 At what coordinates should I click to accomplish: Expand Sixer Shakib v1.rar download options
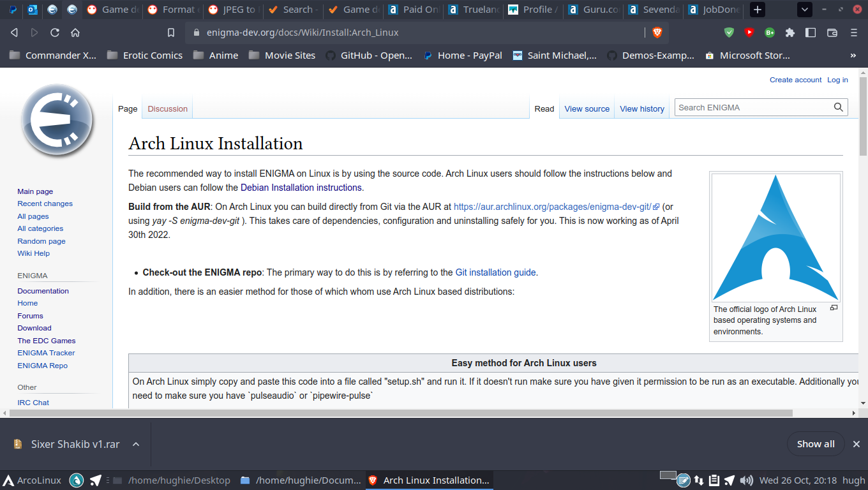click(136, 444)
